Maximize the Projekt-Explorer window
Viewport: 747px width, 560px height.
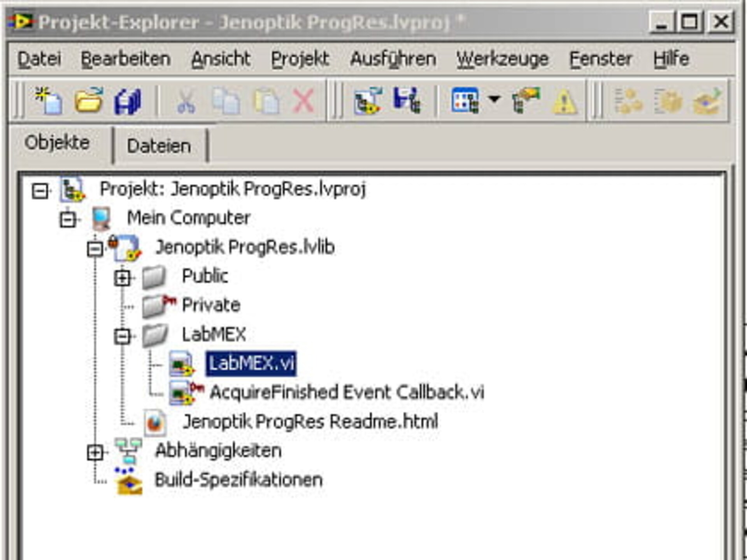coord(690,22)
